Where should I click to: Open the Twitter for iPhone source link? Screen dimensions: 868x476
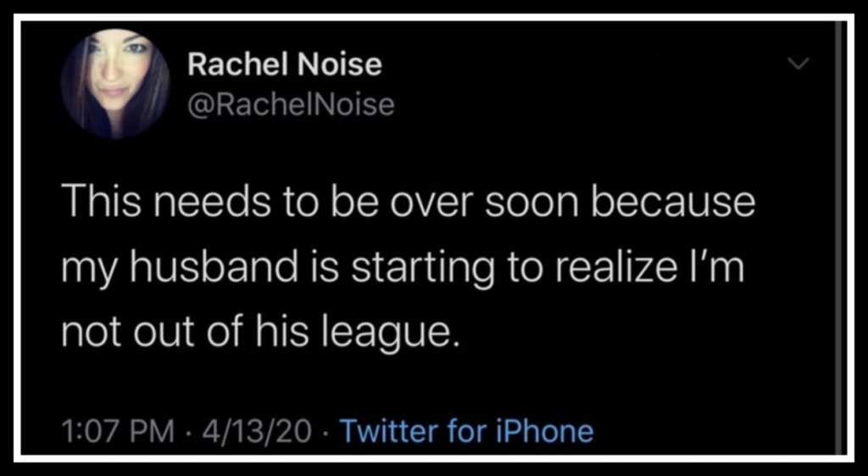466,431
